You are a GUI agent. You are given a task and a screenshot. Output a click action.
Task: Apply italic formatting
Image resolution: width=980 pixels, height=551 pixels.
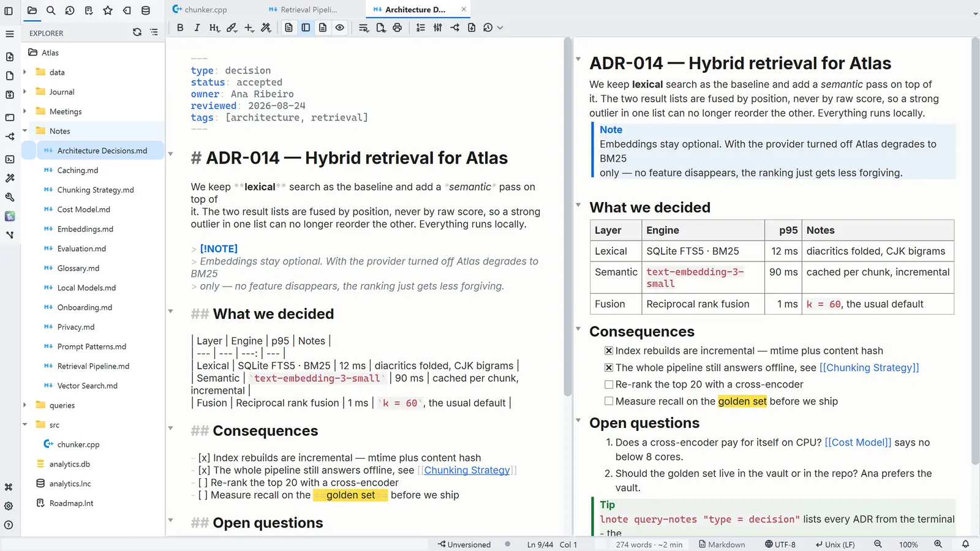(x=197, y=28)
